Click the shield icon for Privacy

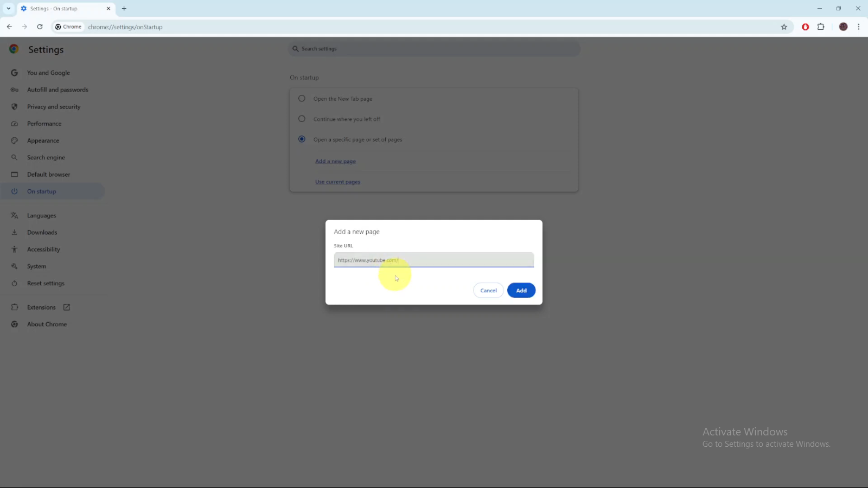pos(15,107)
